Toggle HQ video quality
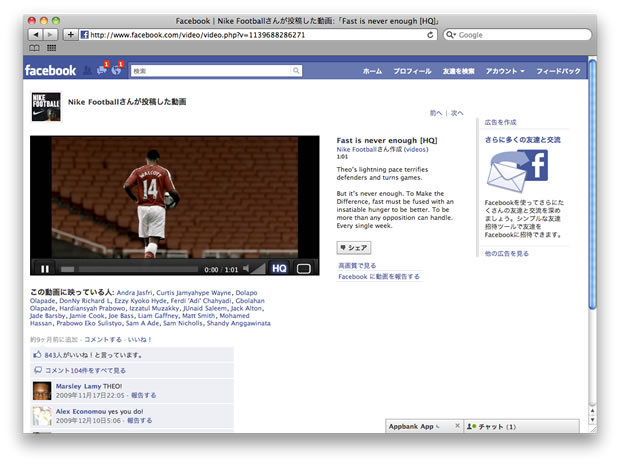The image size is (620, 465). [x=279, y=268]
